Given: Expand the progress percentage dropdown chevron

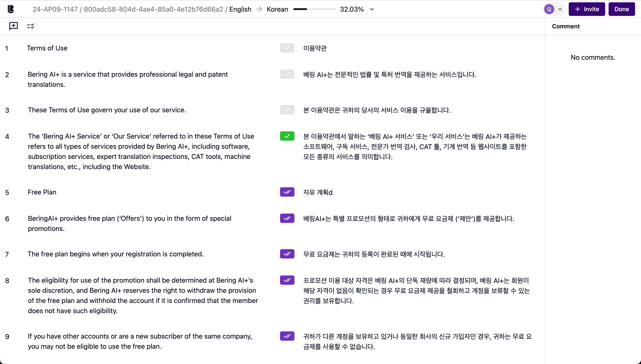Looking at the screenshot, I should pyautogui.click(x=372, y=9).
